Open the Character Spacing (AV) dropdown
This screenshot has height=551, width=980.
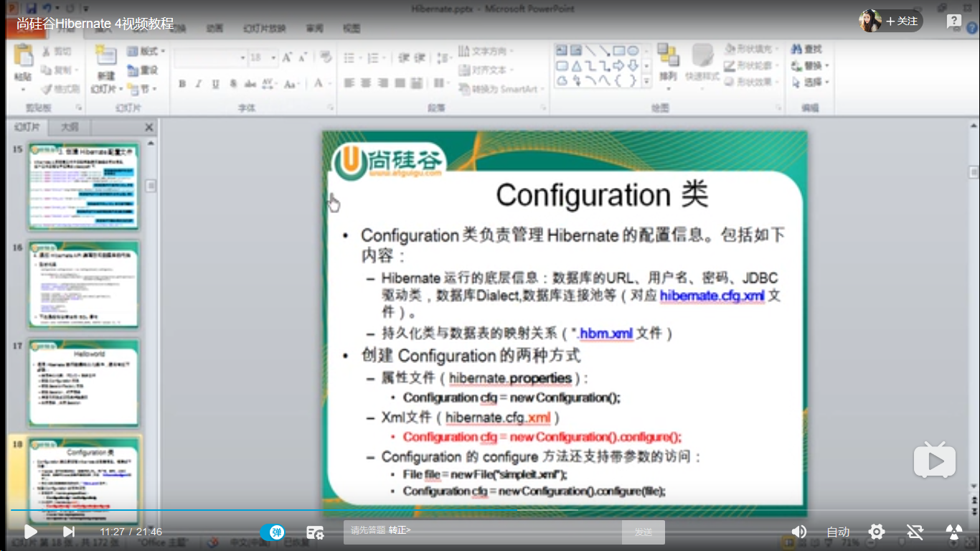(270, 84)
